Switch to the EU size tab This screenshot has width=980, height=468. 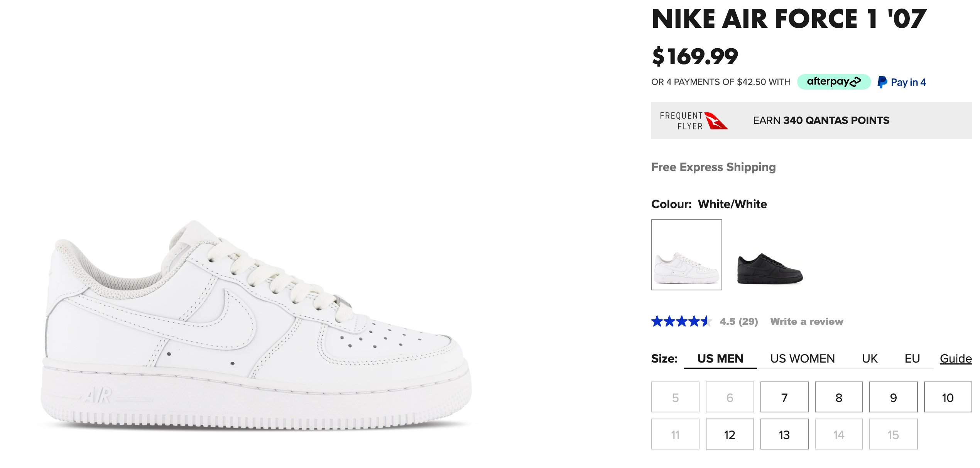click(x=912, y=359)
